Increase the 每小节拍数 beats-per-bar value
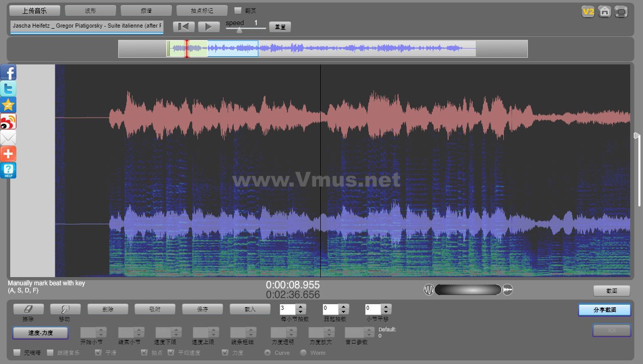The image size is (643, 364). pos(301,307)
